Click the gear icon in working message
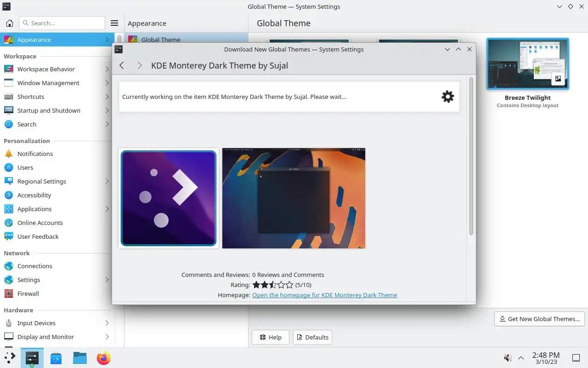588x368 pixels. click(447, 97)
